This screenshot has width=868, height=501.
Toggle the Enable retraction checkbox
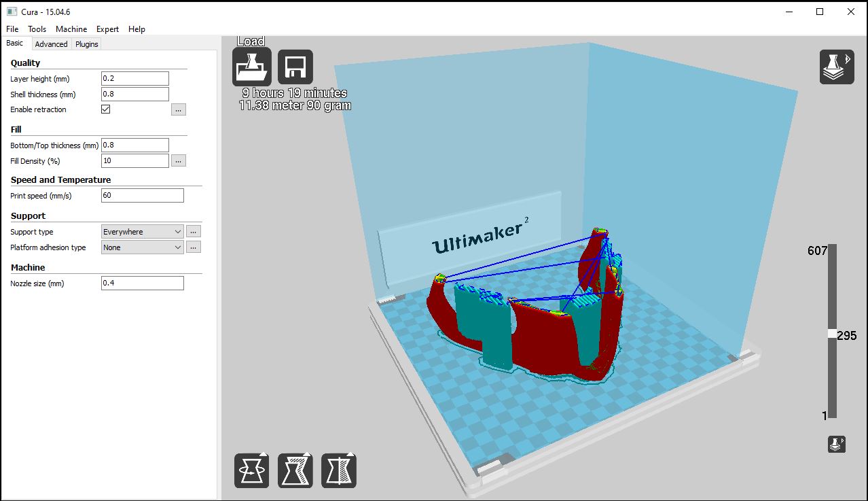pyautogui.click(x=106, y=109)
